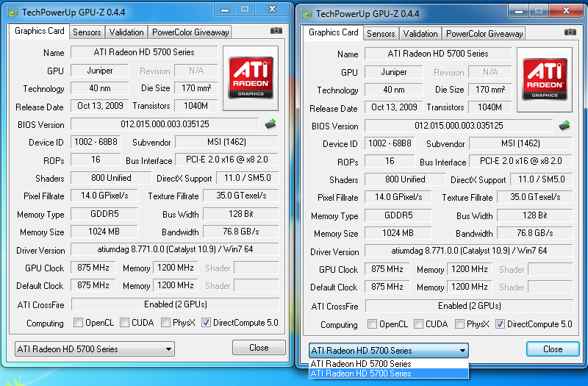
Task: Click the GPU-Z title bar icon in left window
Action: [x=10, y=12]
